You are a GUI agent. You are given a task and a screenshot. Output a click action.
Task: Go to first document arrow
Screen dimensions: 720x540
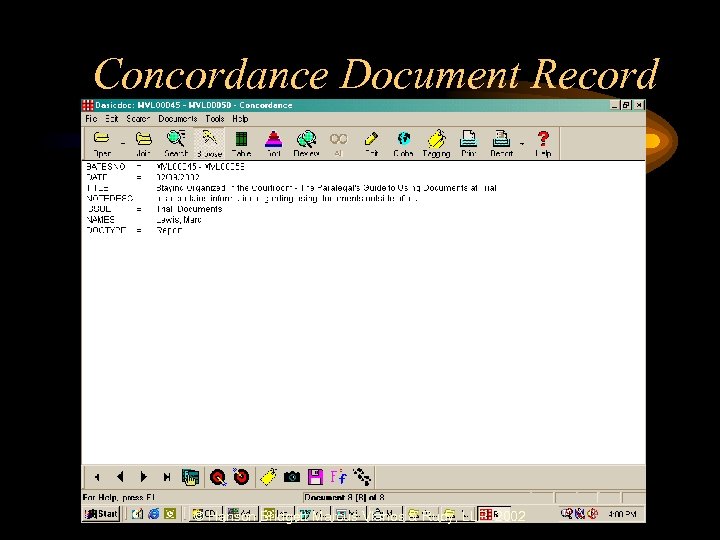coord(96,478)
